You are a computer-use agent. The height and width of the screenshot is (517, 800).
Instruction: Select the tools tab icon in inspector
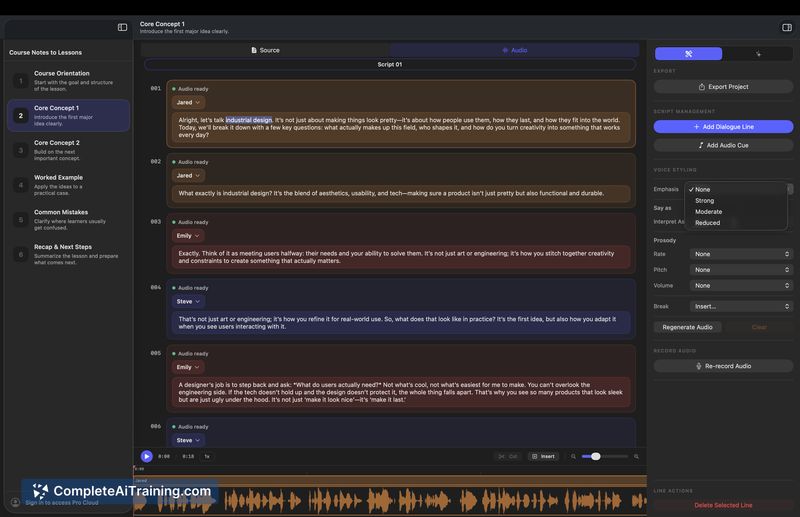coord(688,54)
